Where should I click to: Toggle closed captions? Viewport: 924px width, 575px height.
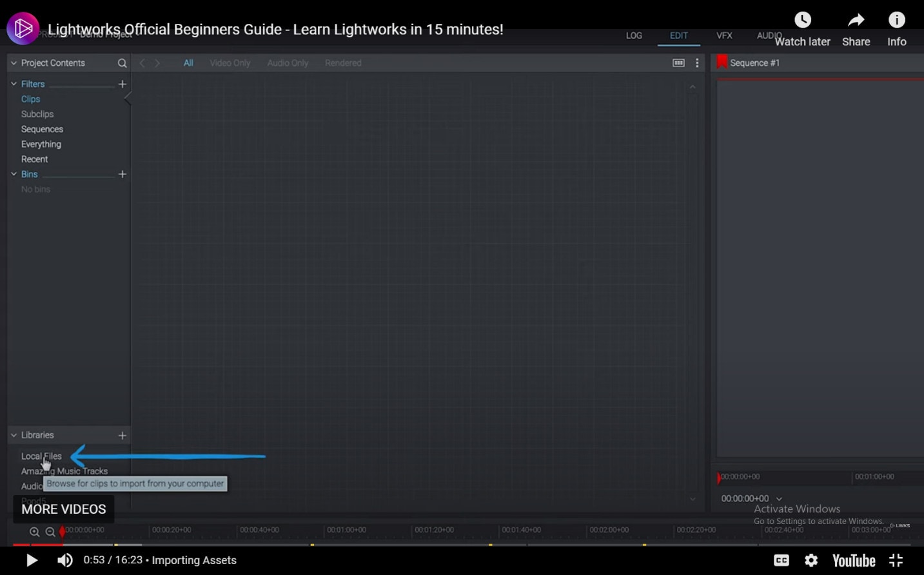pyautogui.click(x=781, y=561)
